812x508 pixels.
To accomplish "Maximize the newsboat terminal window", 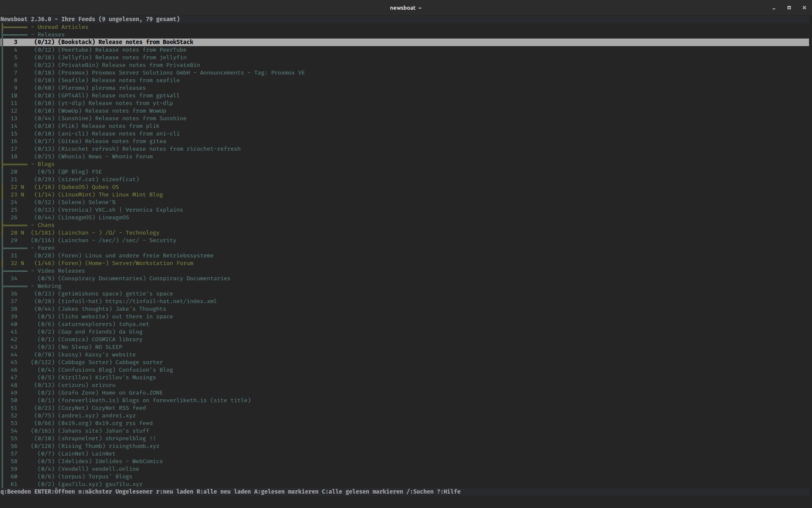I will click(789, 8).
